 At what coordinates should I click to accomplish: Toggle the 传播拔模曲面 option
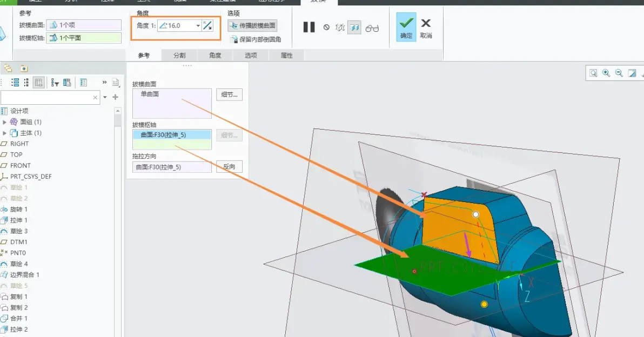[253, 25]
